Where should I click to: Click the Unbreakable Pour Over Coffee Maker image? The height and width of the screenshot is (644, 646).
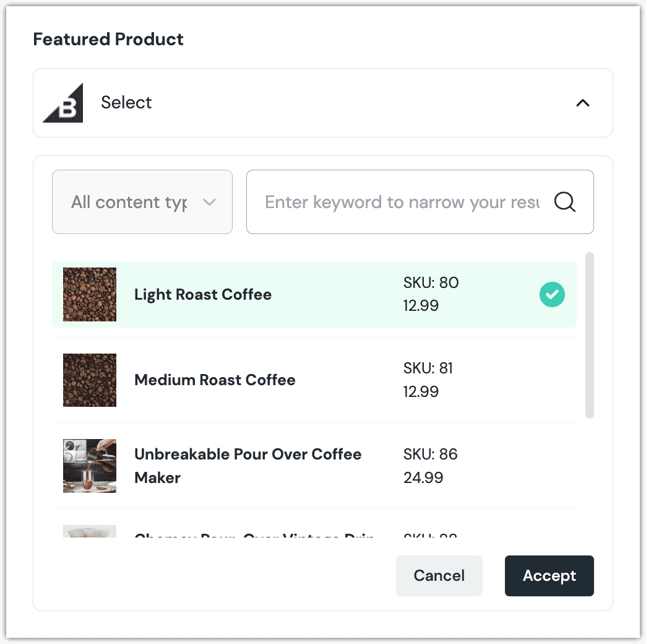pyautogui.click(x=89, y=466)
